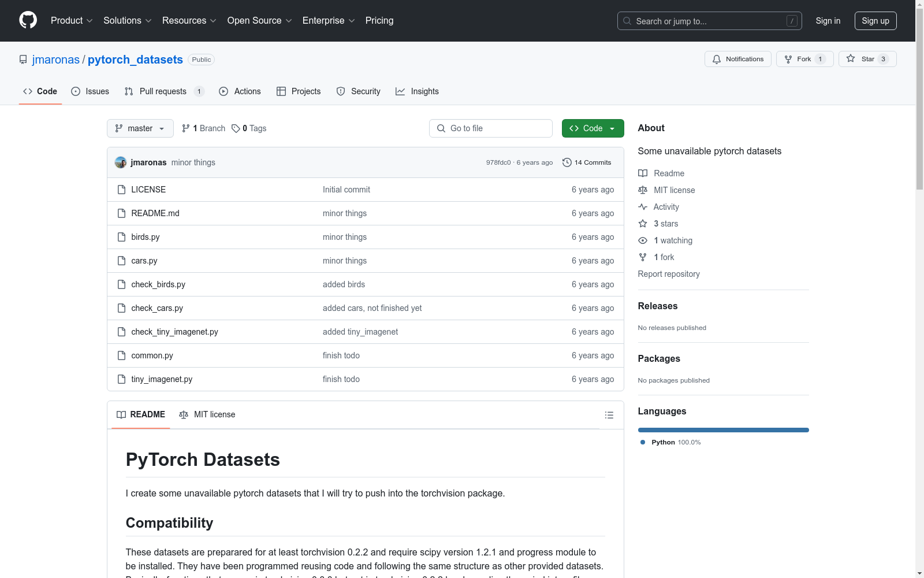Viewport: 924px width, 578px height.
Task: Switch to the Pull requests tab
Action: click(165, 91)
